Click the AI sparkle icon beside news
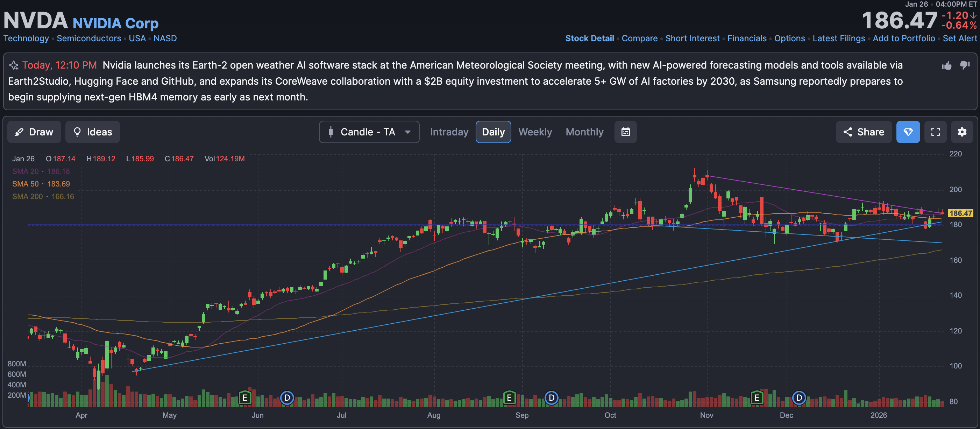Screen dimensions: 980x429 click(x=14, y=65)
